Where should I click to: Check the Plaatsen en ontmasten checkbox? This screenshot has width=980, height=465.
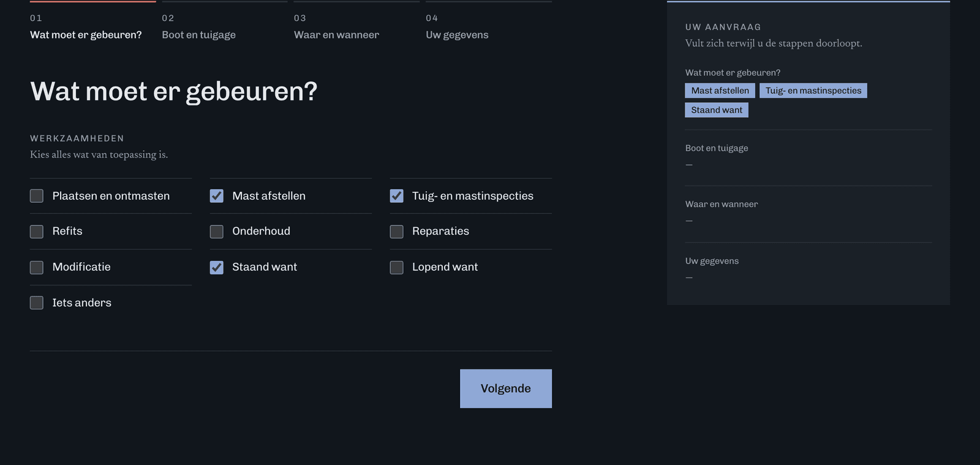tap(37, 196)
